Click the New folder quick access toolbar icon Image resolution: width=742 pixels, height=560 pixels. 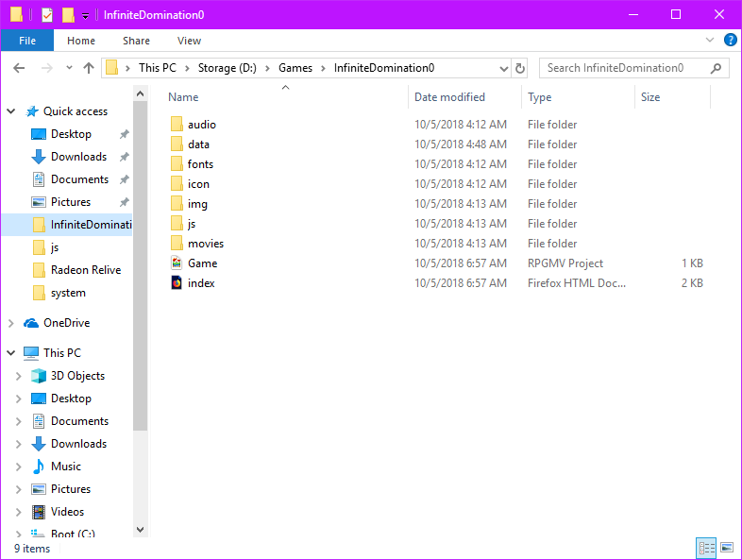tap(68, 15)
